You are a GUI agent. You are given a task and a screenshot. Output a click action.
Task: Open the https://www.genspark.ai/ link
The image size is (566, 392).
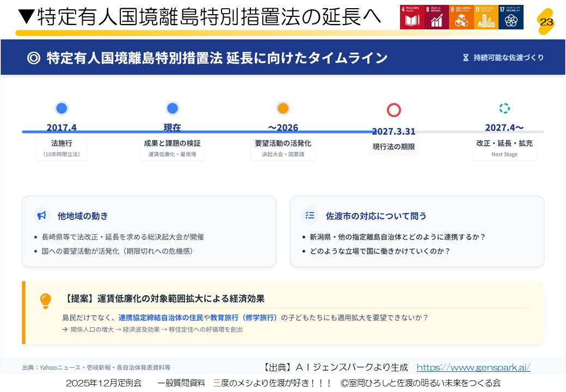pos(473,367)
